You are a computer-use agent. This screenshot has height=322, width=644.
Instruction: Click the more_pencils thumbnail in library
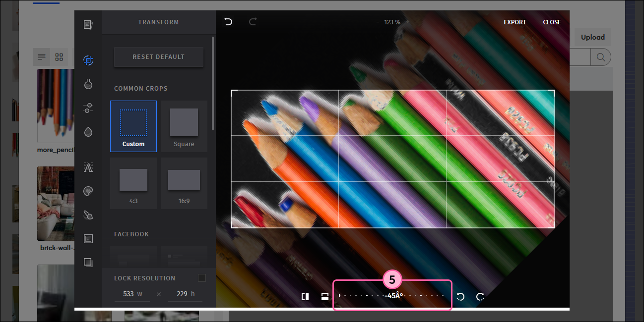(56, 106)
